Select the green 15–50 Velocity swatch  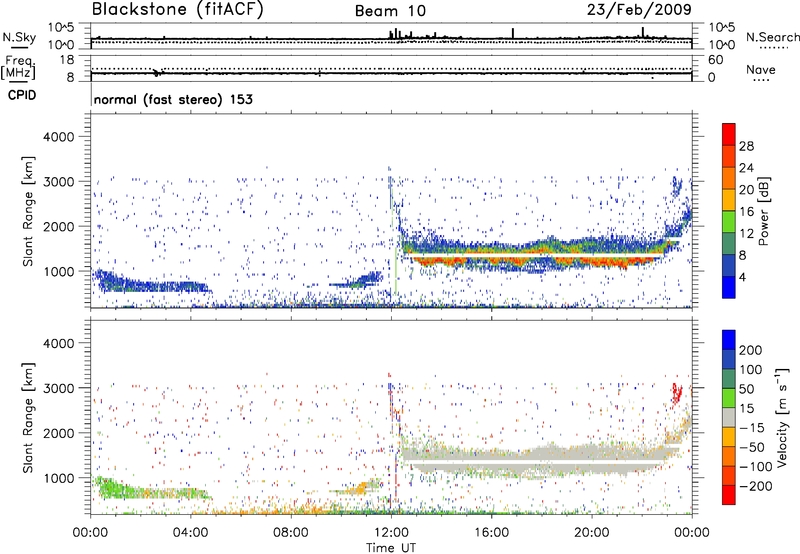coord(729,398)
